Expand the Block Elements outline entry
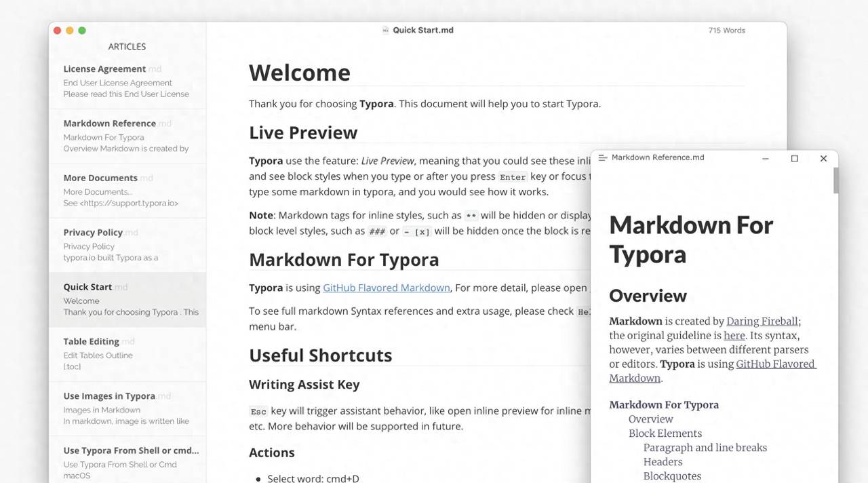Screen dimensions: 868x483 pyautogui.click(x=665, y=433)
